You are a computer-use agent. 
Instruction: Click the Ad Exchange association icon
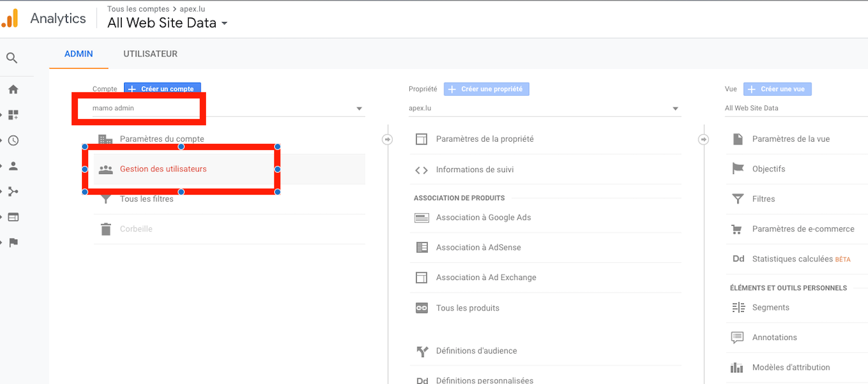tap(422, 278)
